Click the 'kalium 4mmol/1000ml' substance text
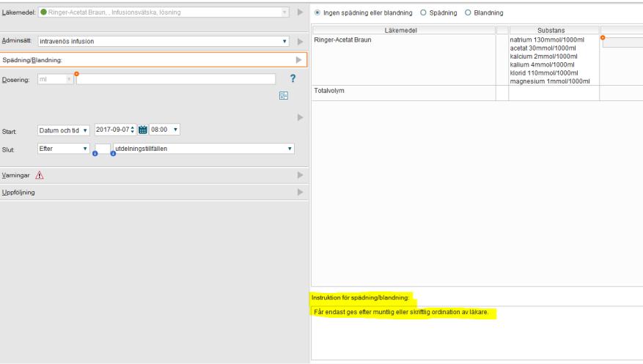The width and height of the screenshot is (643, 364). point(542,64)
